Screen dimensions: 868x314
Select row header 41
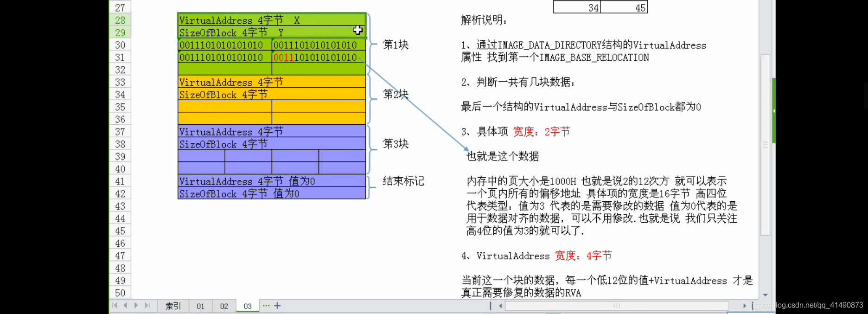tap(120, 181)
